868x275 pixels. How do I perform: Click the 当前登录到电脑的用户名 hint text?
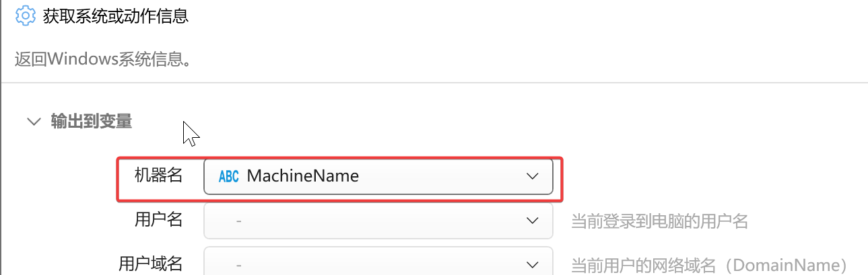[660, 221]
